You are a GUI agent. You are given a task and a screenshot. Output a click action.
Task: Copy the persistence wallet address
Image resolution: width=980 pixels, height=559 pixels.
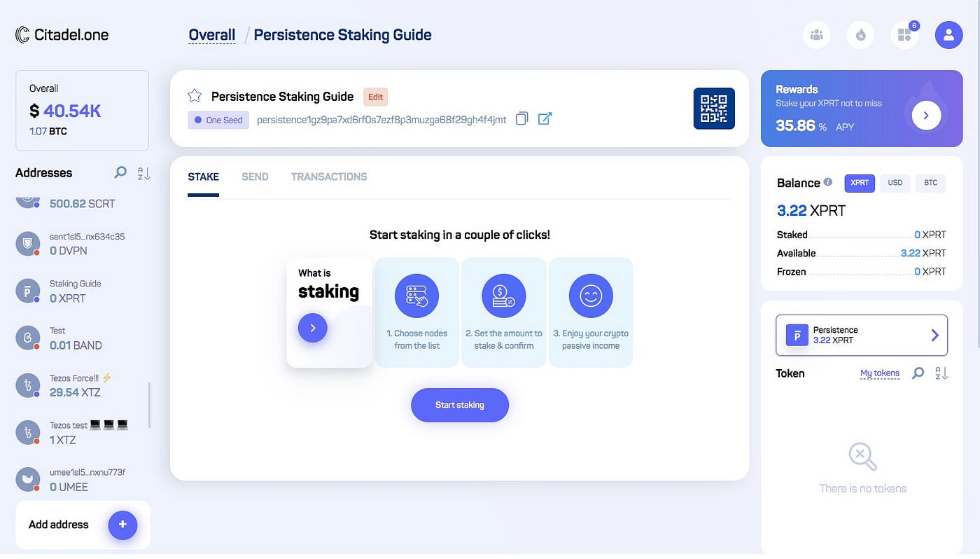click(521, 119)
